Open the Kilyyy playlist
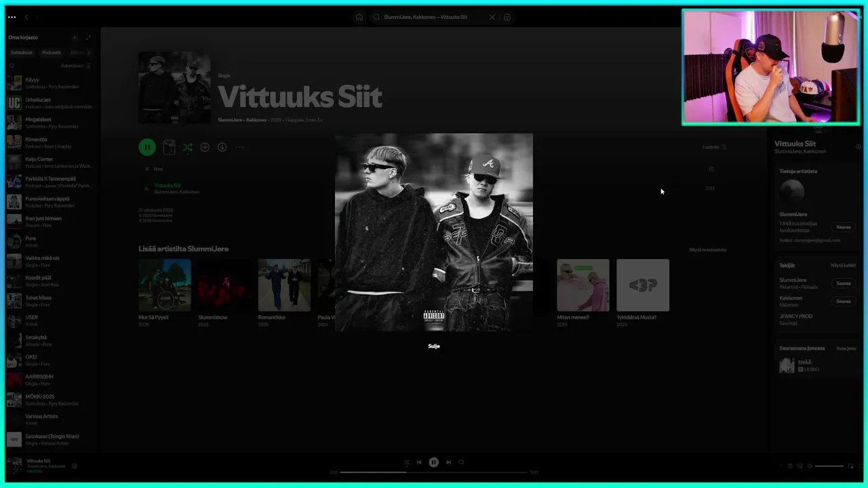The image size is (868, 488). coord(50,83)
